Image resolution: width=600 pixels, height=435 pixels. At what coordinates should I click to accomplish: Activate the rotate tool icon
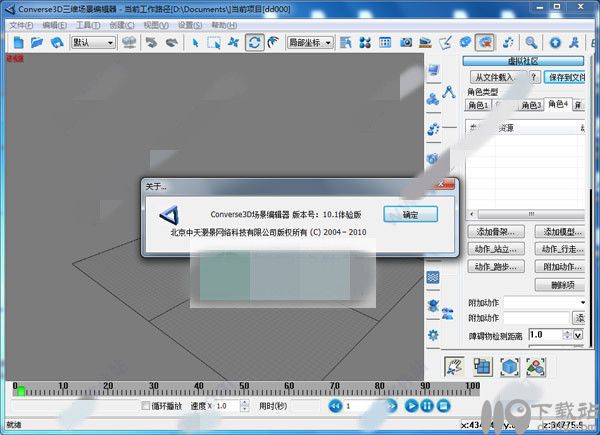pos(254,42)
